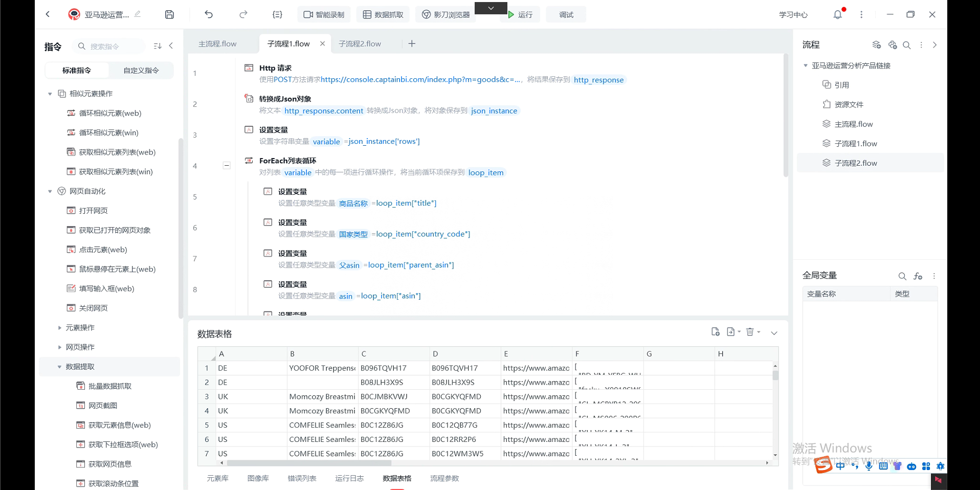980x490 pixels.
Task: Collapse the 网页自动化 tree group
Action: coord(50,191)
